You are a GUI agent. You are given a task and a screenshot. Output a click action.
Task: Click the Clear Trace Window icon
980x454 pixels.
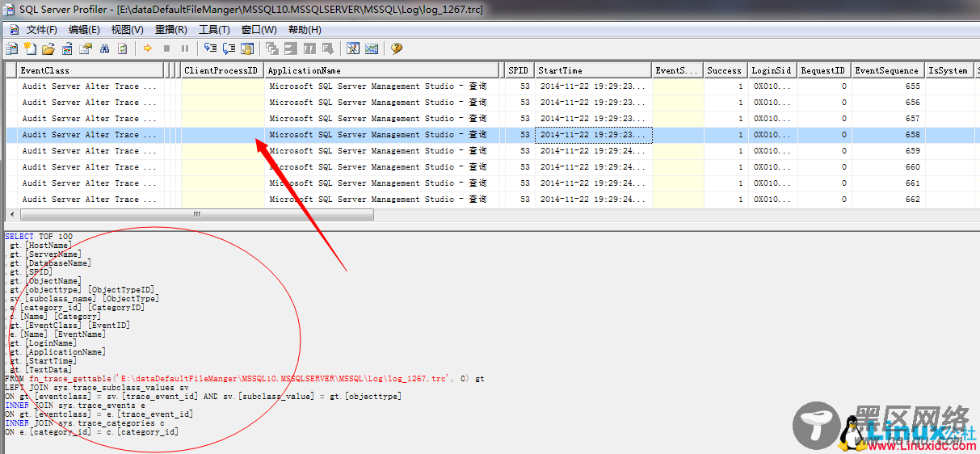pyautogui.click(x=123, y=48)
